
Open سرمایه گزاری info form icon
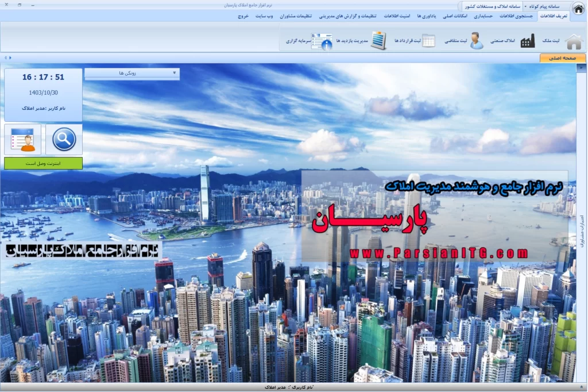tap(322, 41)
